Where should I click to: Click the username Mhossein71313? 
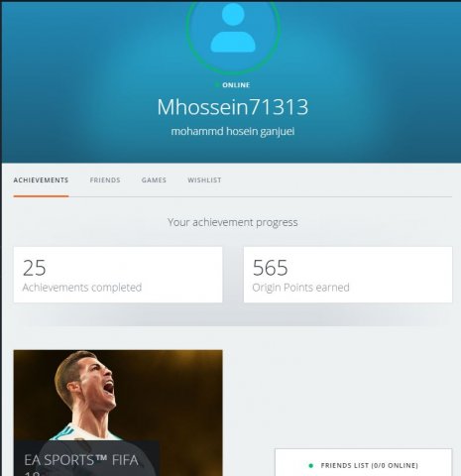(233, 107)
